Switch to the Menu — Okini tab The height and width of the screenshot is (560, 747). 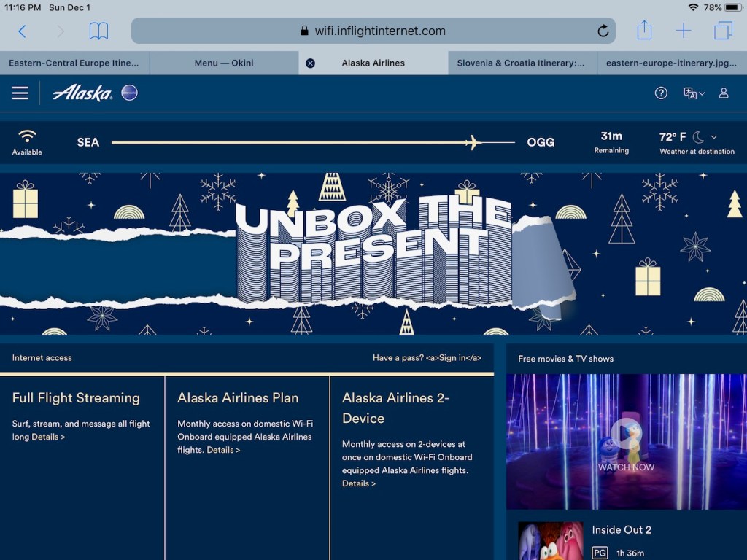tap(224, 63)
